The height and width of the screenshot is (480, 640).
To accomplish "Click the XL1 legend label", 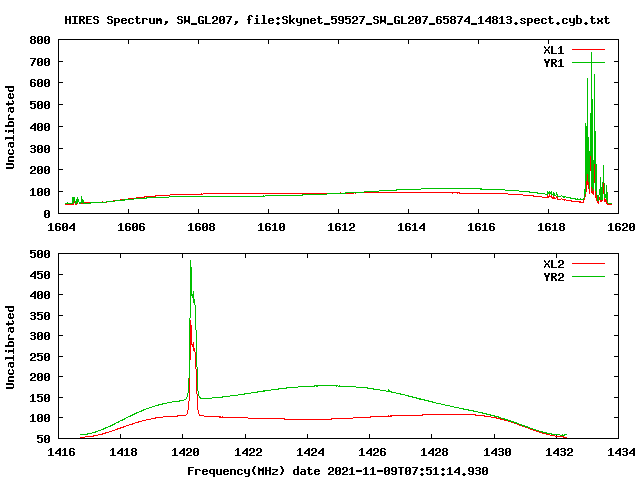I will 554,50.
